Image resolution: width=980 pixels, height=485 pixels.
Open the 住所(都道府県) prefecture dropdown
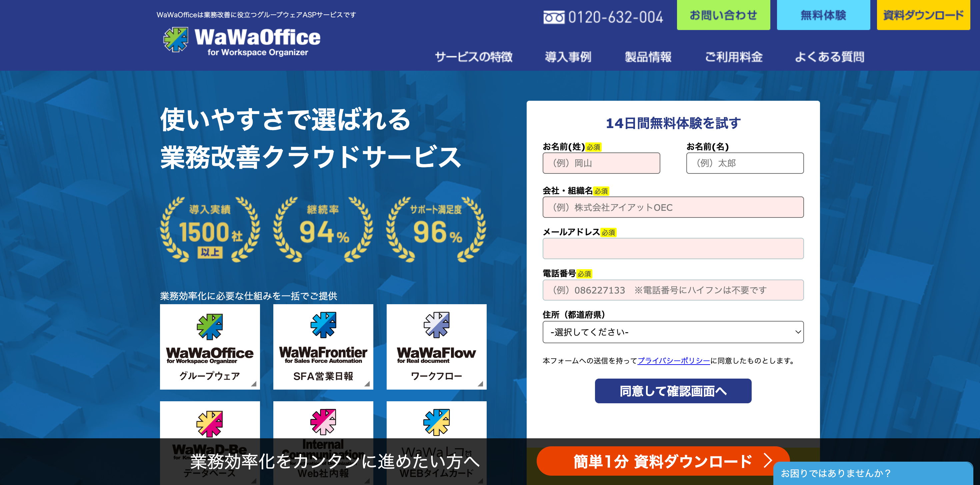(673, 332)
